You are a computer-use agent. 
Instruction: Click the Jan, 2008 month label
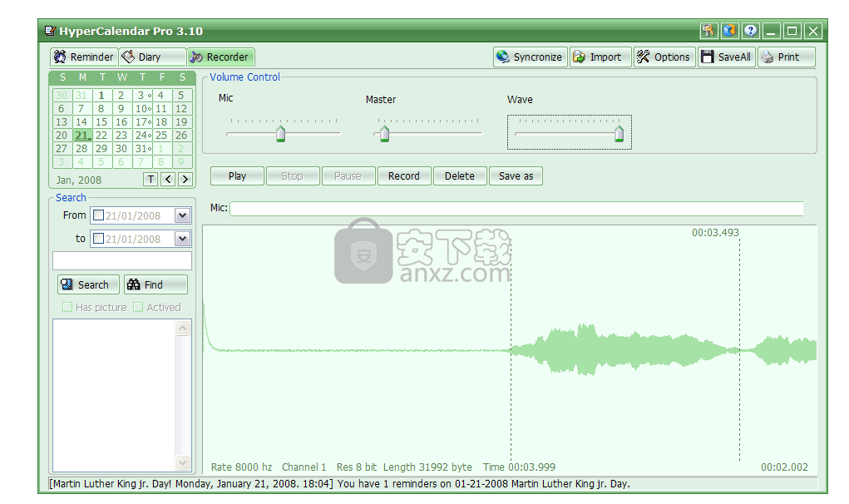pyautogui.click(x=78, y=180)
